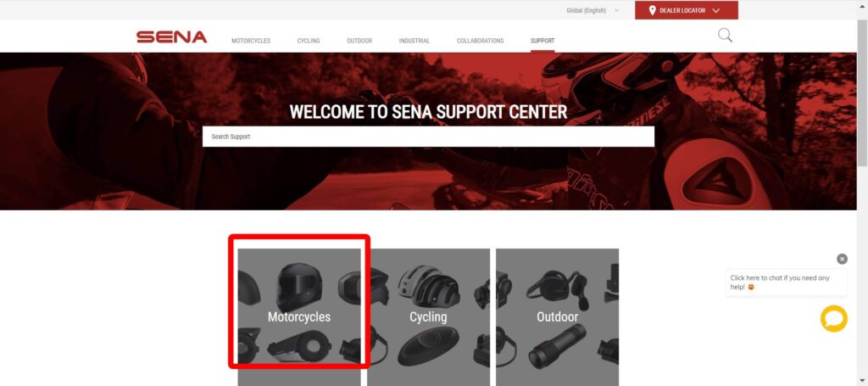This screenshot has height=386, width=868.
Task: Open the Motorcycles support category tile
Action: (x=299, y=316)
